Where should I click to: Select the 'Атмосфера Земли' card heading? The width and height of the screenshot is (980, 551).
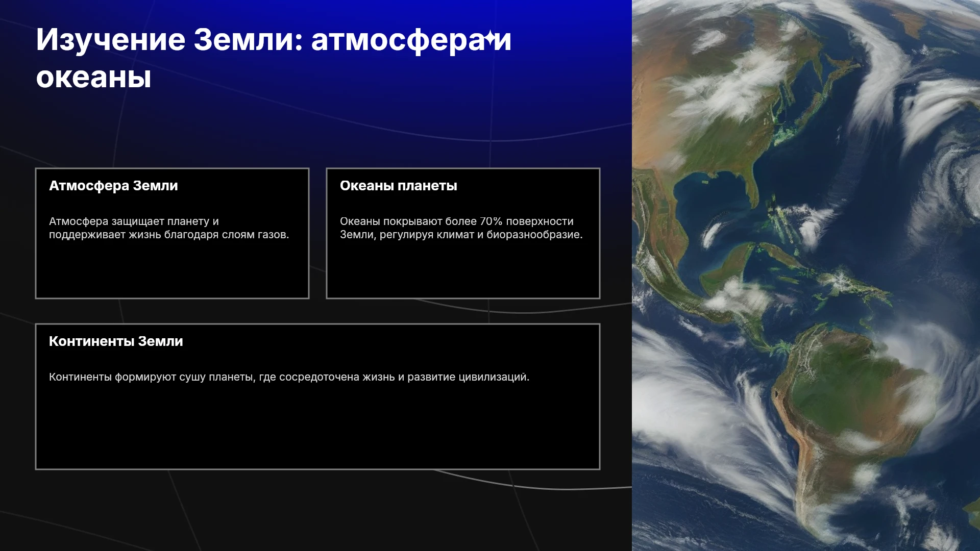click(113, 186)
